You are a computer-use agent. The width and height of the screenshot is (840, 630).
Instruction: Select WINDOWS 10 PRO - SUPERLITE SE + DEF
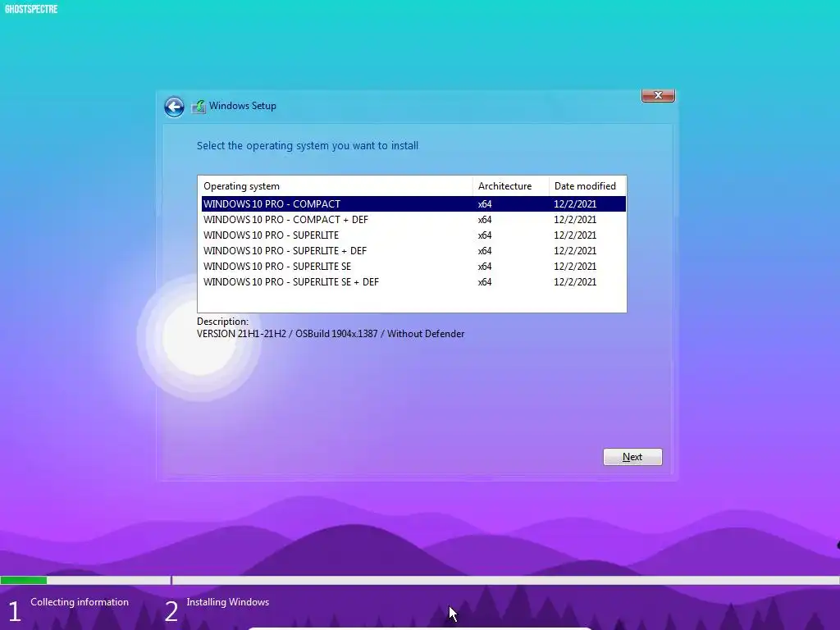coord(413,282)
